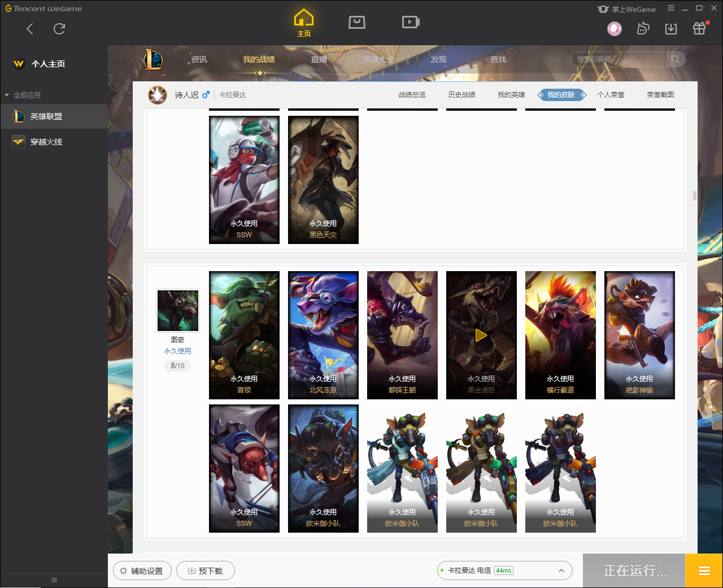Select the 我的皮肤 sub-tab
The height and width of the screenshot is (588, 723).
point(561,95)
